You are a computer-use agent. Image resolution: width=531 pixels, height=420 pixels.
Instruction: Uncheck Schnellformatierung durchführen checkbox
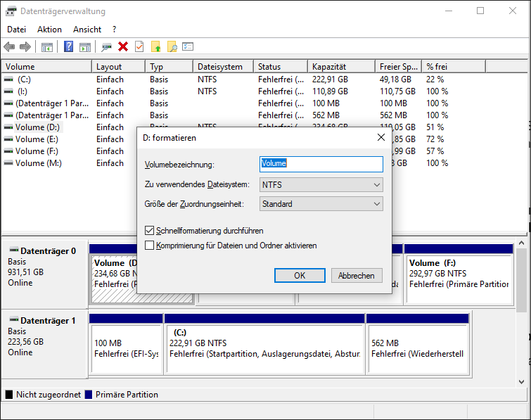point(149,230)
